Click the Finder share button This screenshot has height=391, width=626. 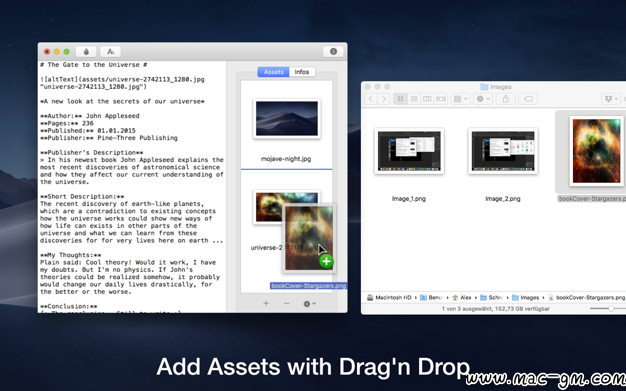click(x=506, y=99)
